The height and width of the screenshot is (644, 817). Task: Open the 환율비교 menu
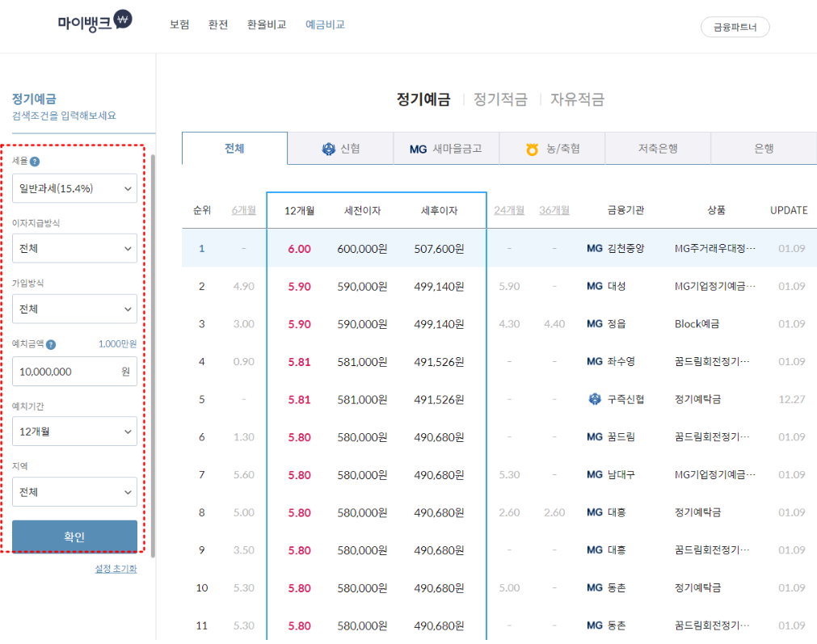(x=267, y=24)
